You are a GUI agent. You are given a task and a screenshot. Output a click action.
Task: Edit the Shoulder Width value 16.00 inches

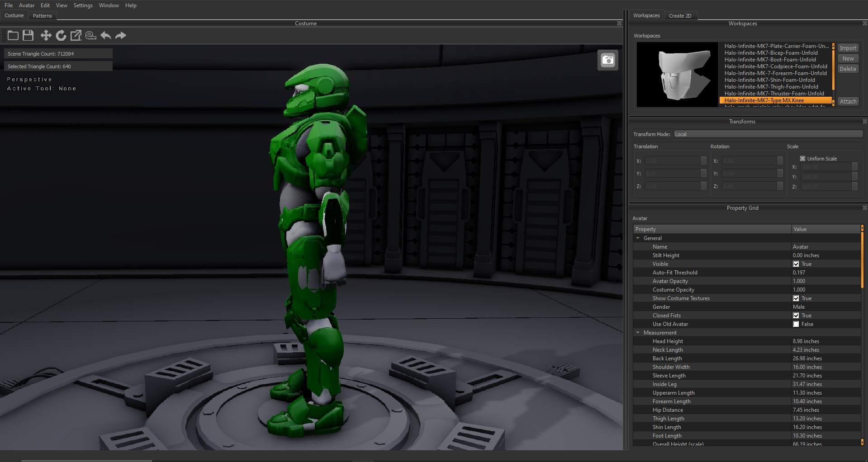coord(826,367)
